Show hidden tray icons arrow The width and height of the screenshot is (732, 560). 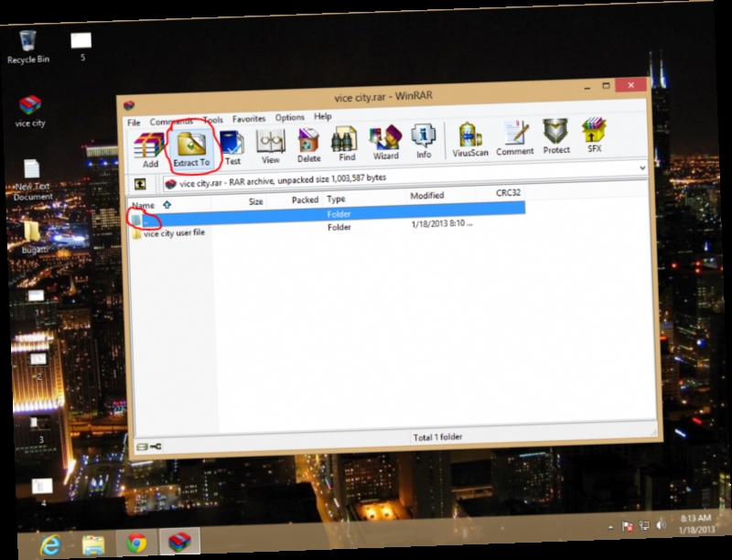pyautogui.click(x=610, y=527)
